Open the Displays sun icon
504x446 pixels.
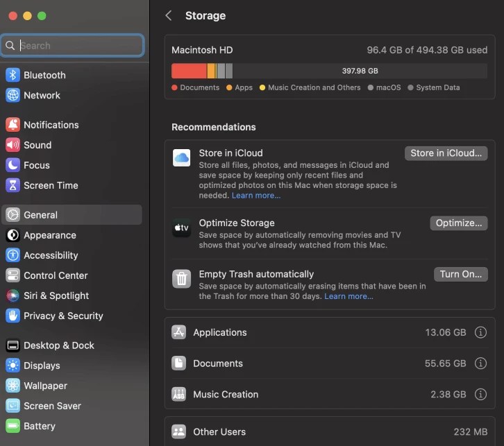coord(13,366)
